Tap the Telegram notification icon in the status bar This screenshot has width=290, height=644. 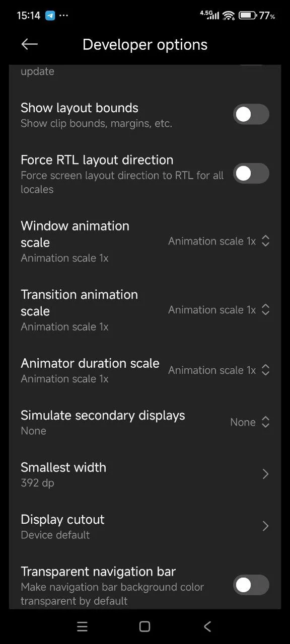point(50,15)
